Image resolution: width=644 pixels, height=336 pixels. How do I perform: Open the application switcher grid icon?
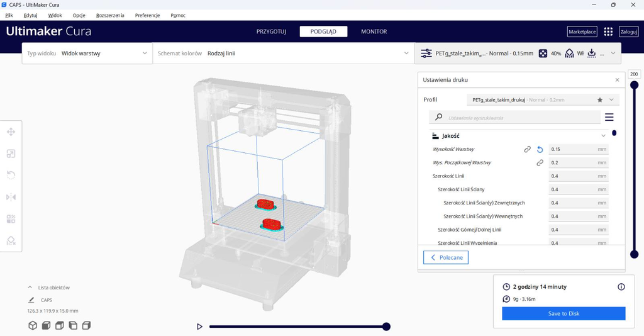[x=608, y=31]
